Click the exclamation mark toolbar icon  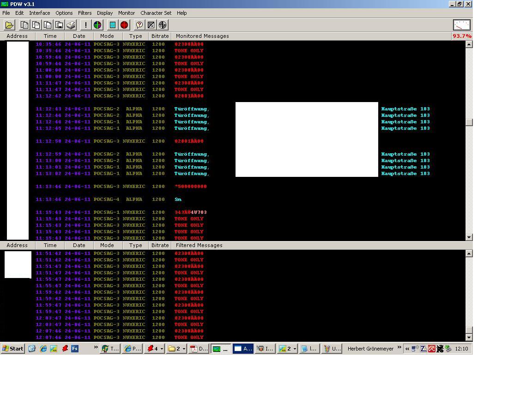coord(85,25)
